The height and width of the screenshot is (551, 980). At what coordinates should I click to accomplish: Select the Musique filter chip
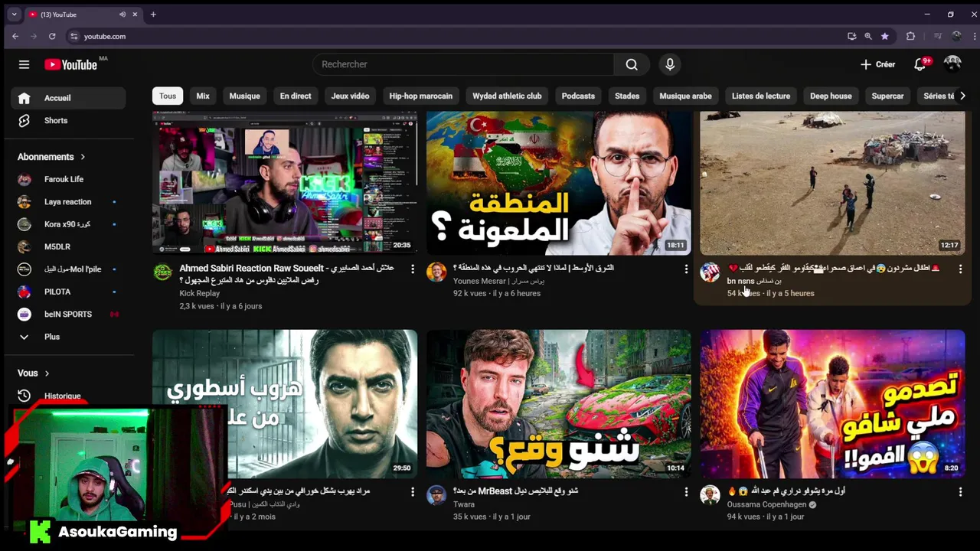(245, 96)
